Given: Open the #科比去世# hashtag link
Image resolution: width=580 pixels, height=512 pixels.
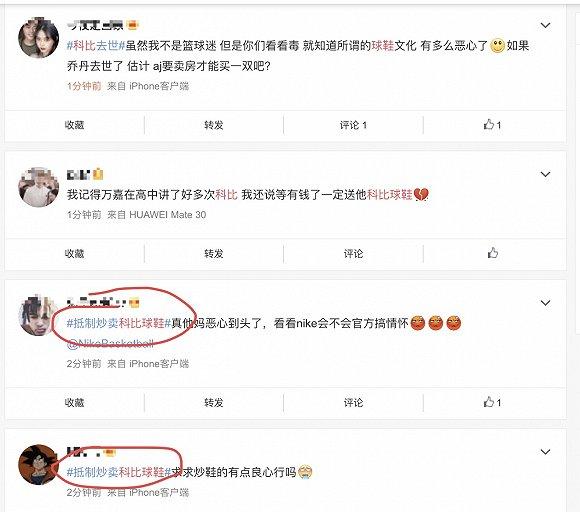Looking at the screenshot, I should (96, 46).
